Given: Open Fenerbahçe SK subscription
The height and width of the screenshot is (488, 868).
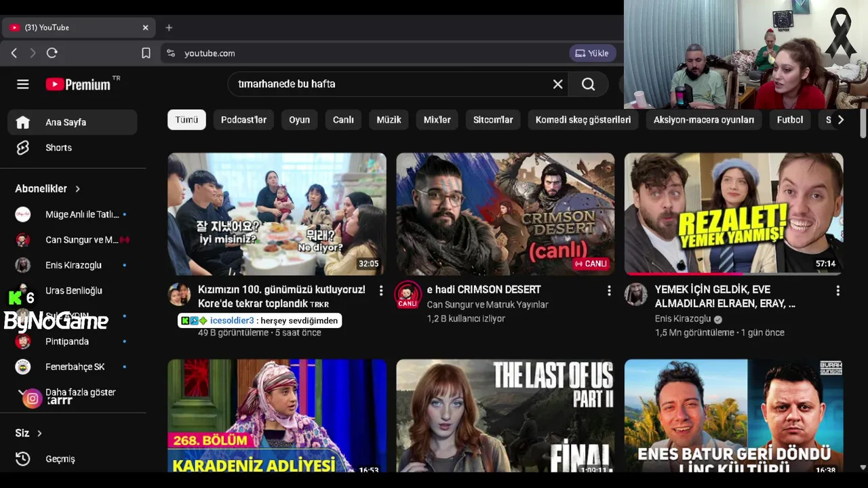Looking at the screenshot, I should pos(73,367).
